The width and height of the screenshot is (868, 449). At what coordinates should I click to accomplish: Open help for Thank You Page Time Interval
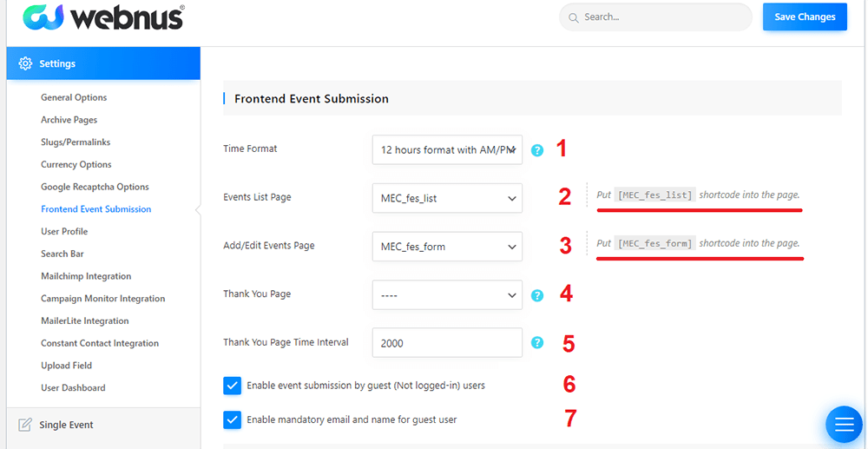(537, 343)
